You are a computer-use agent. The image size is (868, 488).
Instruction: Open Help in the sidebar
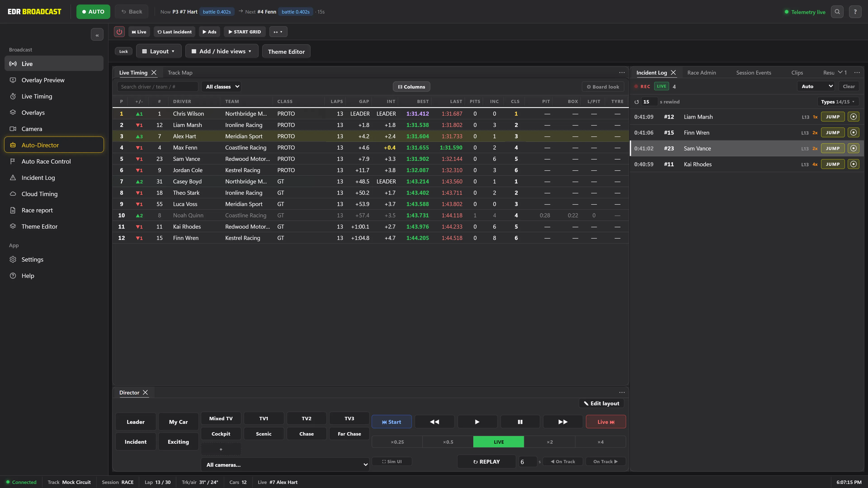(54, 276)
